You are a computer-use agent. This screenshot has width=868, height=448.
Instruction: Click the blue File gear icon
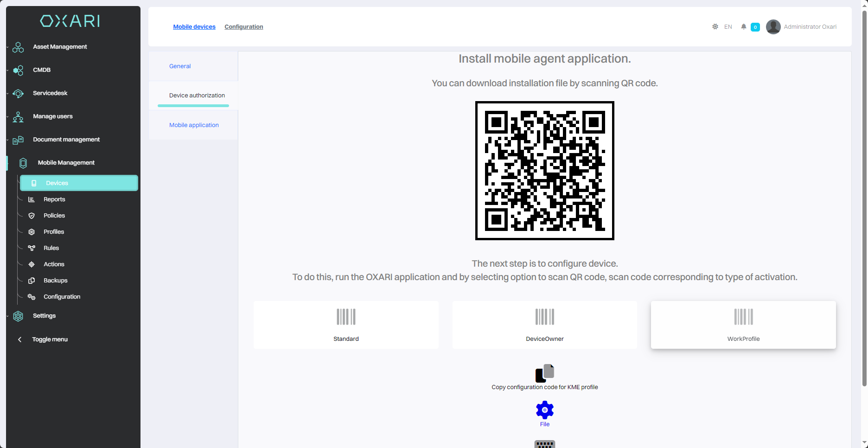[544, 410]
